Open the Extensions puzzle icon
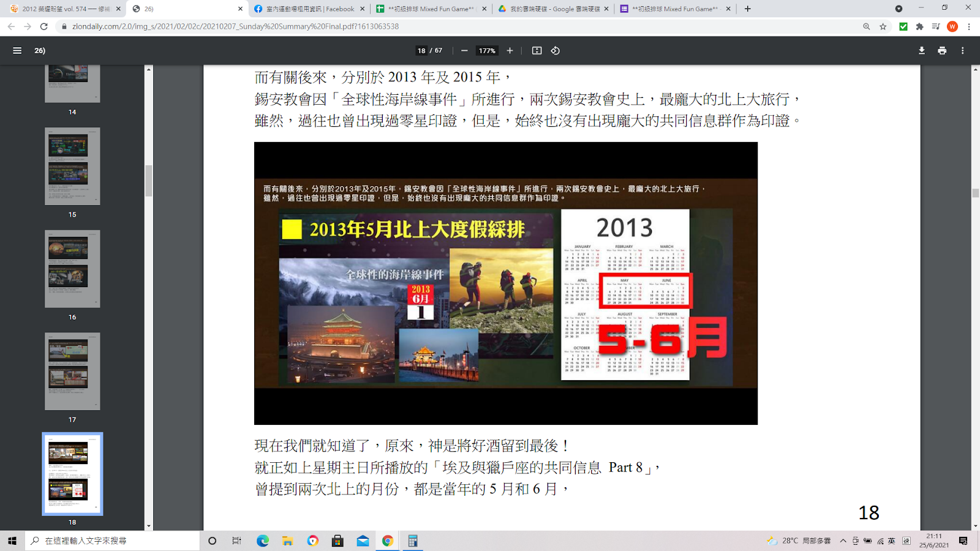The image size is (980, 551). tap(919, 26)
